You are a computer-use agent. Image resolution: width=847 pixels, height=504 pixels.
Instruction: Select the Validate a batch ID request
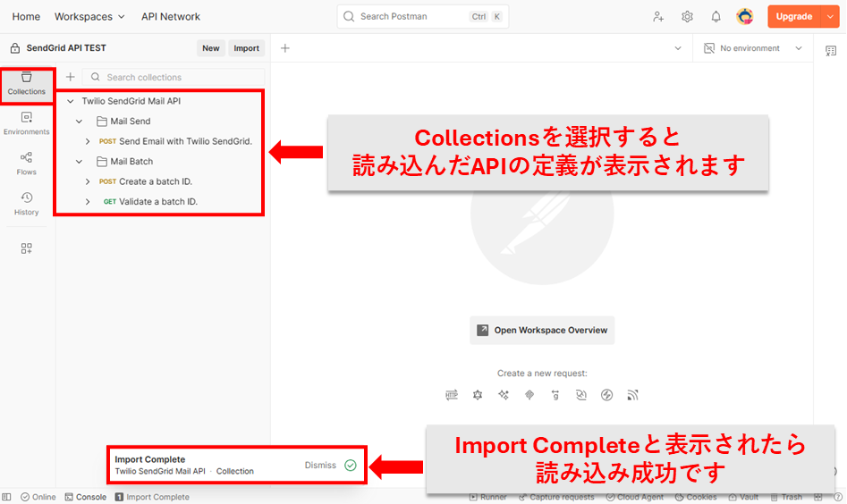[157, 202]
